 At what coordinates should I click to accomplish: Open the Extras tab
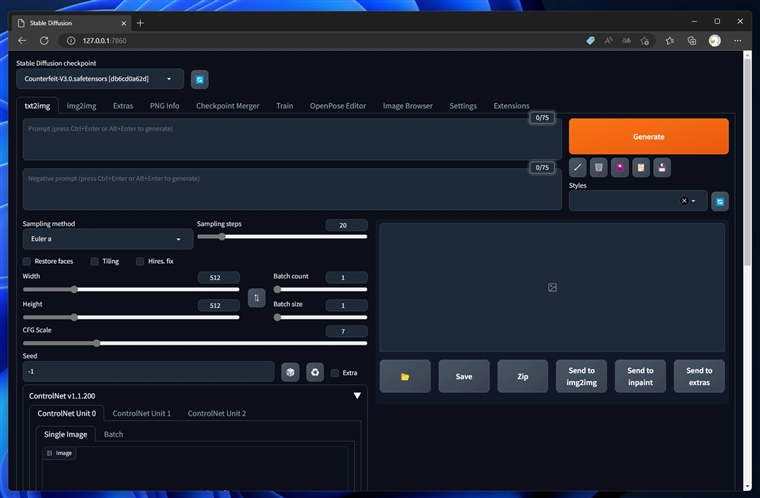(123, 106)
